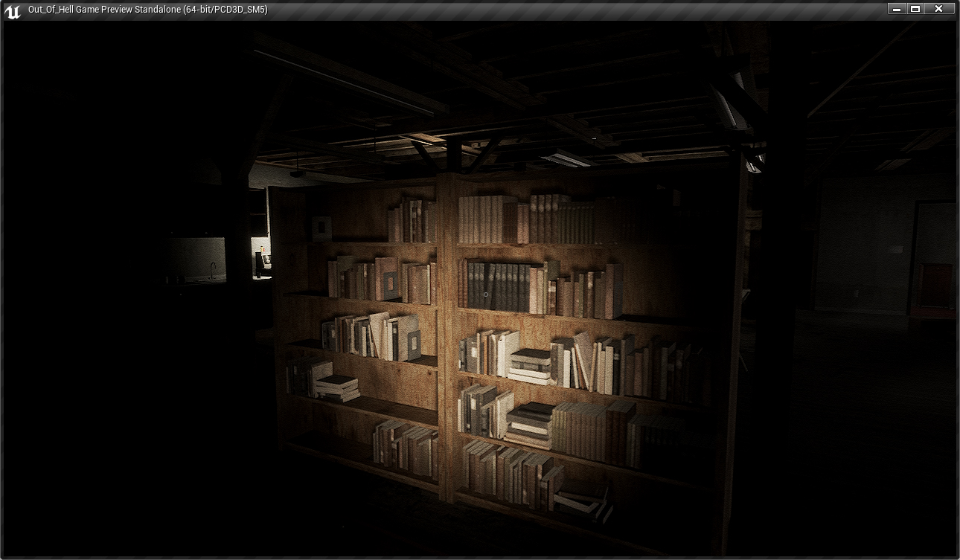Click the horizontal book stack on left lower shelf
Viewport: 960px width, 560px height.
click(337, 387)
